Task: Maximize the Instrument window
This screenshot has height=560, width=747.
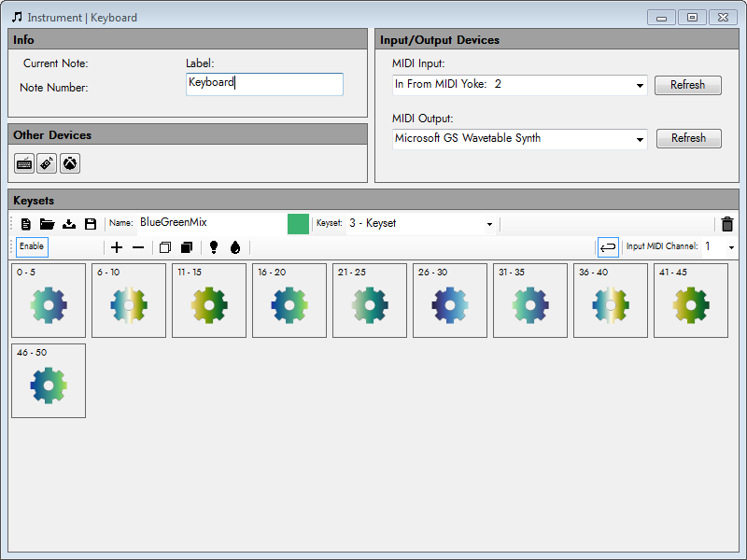Action: (692, 18)
